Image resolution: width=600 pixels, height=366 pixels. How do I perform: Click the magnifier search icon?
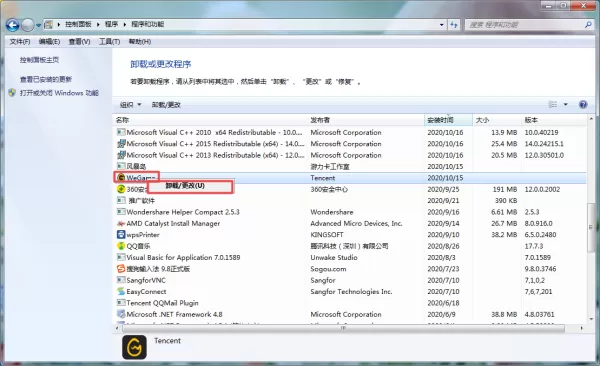pyautogui.click(x=588, y=25)
